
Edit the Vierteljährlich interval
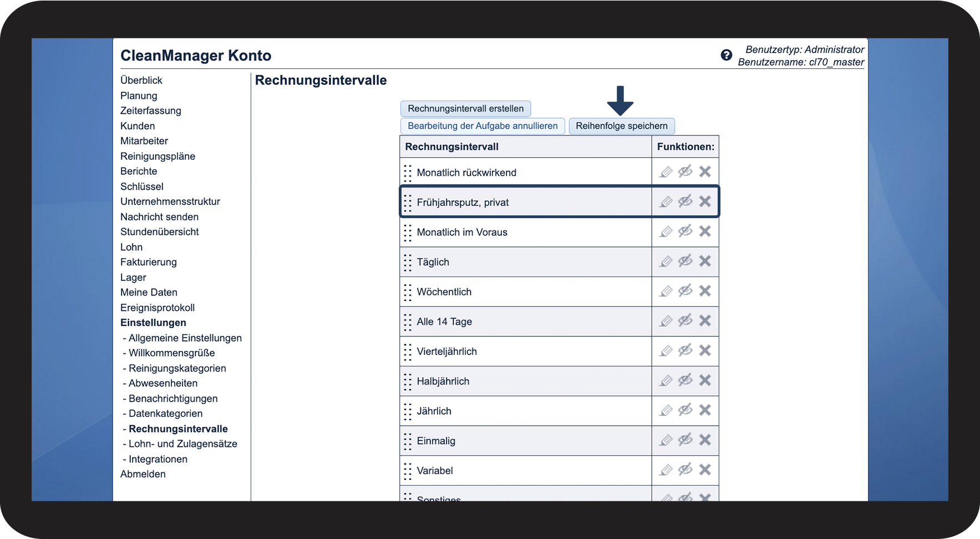(x=666, y=351)
